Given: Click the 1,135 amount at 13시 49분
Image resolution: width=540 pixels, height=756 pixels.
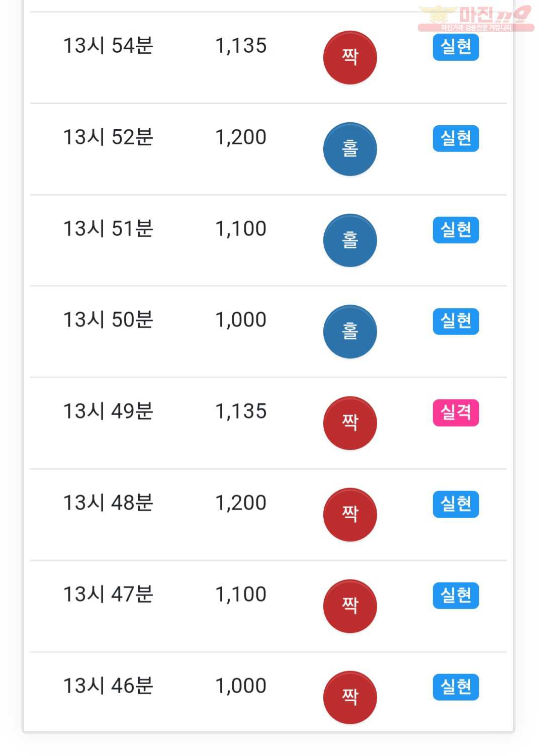Looking at the screenshot, I should coord(241,411).
